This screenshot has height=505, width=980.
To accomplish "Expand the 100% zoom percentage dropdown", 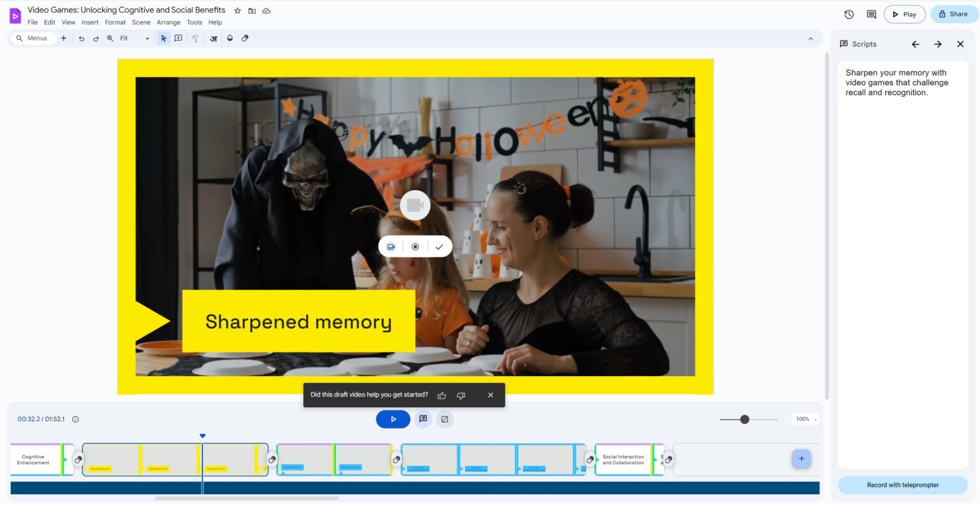I will click(805, 419).
